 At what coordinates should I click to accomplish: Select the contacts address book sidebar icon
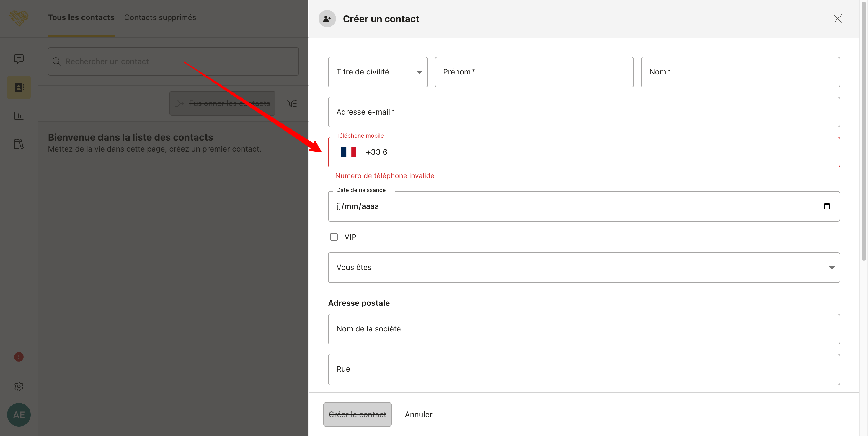tap(19, 88)
